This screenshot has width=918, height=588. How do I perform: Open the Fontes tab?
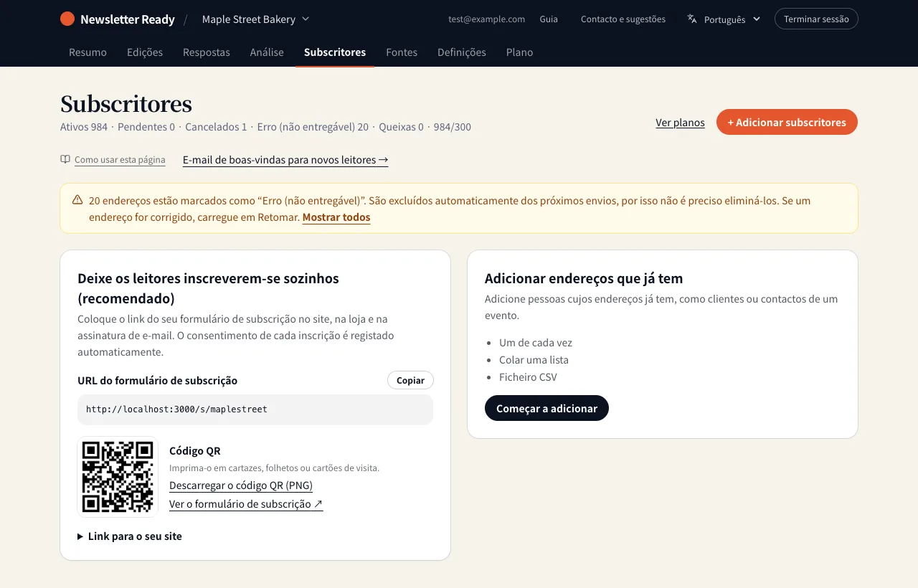click(402, 52)
